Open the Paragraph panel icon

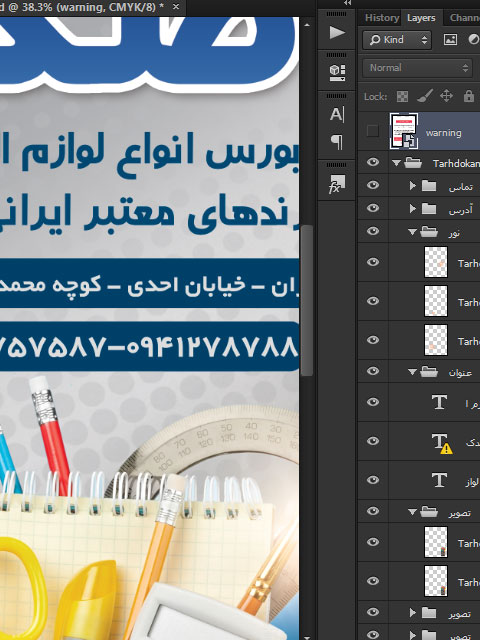click(337, 142)
